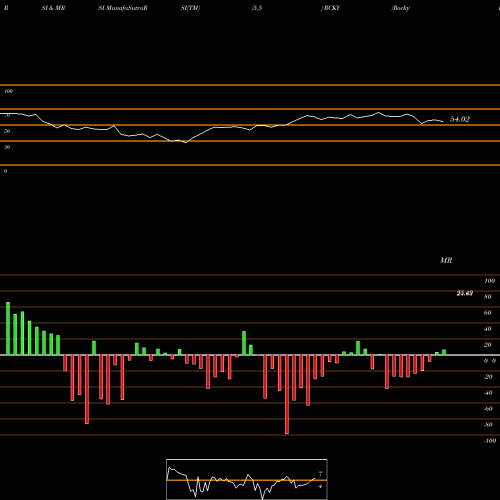Click the MR axis label -100

(490, 441)
